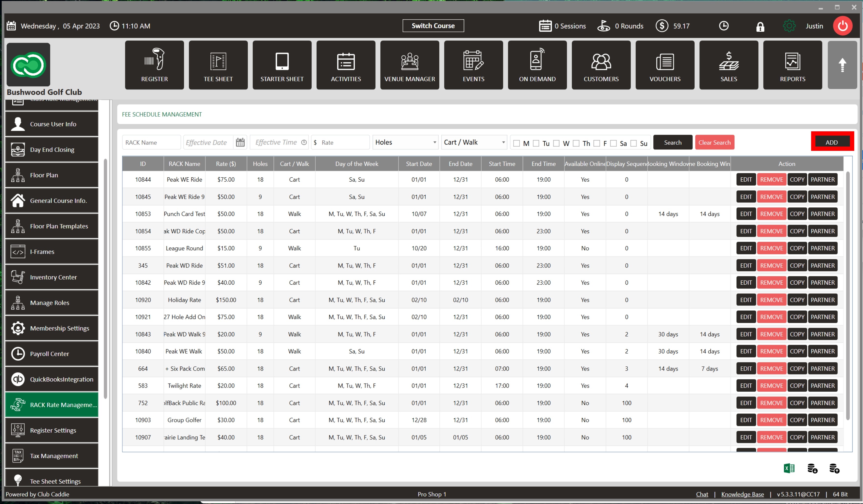The width and height of the screenshot is (863, 504).
Task: Open the Knowledge Base link
Action: pos(742,494)
